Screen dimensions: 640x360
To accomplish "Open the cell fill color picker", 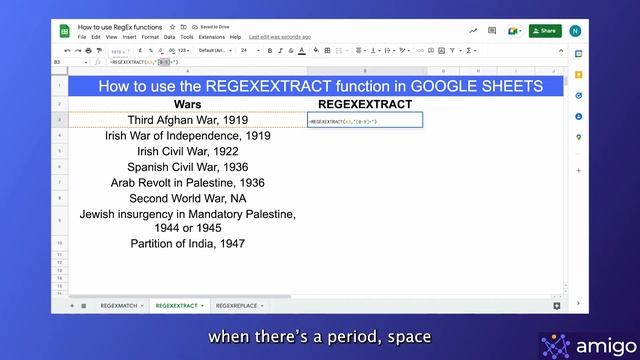I will 316,51.
